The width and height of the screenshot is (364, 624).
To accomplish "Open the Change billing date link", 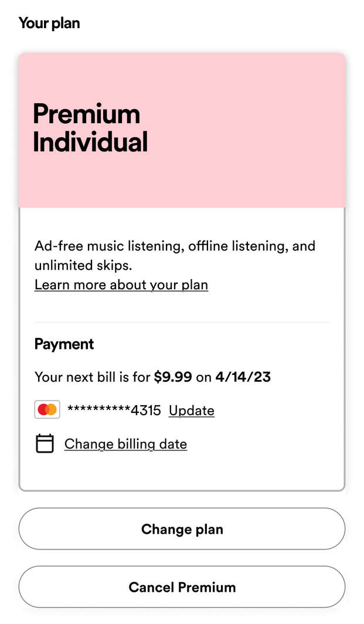I will pyautogui.click(x=125, y=443).
